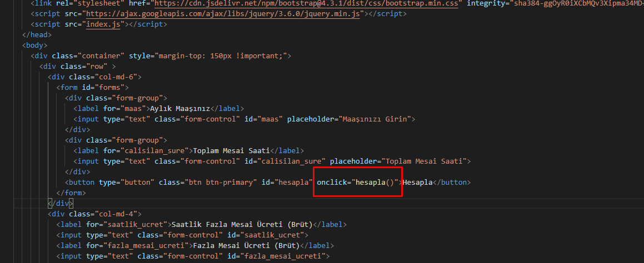This screenshot has height=263, width=644.
Task: Click the Aylık Maaşınız label text
Action: click(x=180, y=109)
